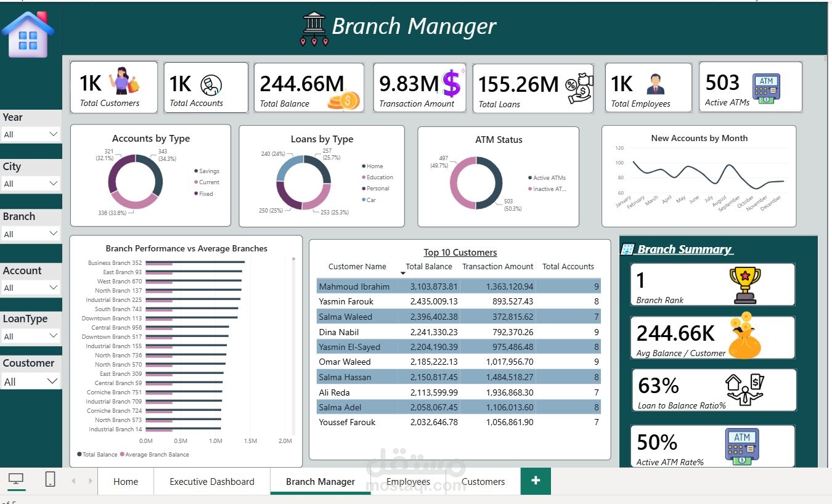Click the Total Accounts column header
The image size is (832, 504).
(x=568, y=267)
